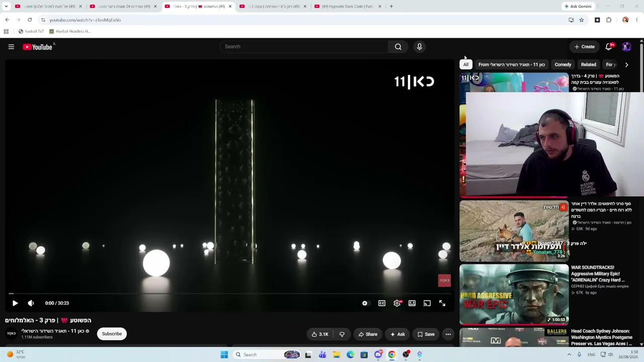Screen dimensions: 644x362
Task: Switch to theater mode
Action: pyautogui.click(x=412, y=303)
